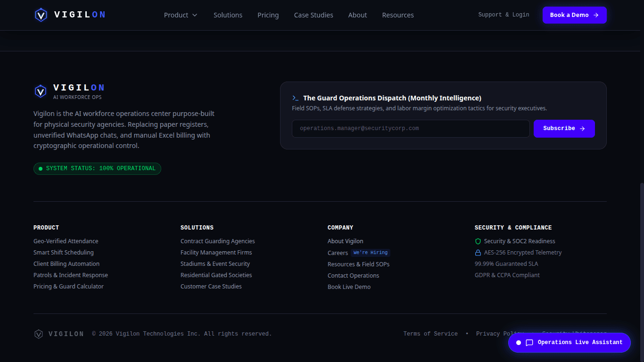Click the We're Hiring badge
The width and height of the screenshot is (644, 362).
tap(371, 253)
